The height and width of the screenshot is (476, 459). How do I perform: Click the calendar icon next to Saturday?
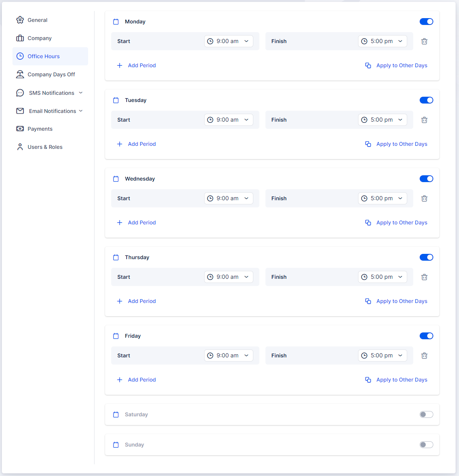coord(116,414)
